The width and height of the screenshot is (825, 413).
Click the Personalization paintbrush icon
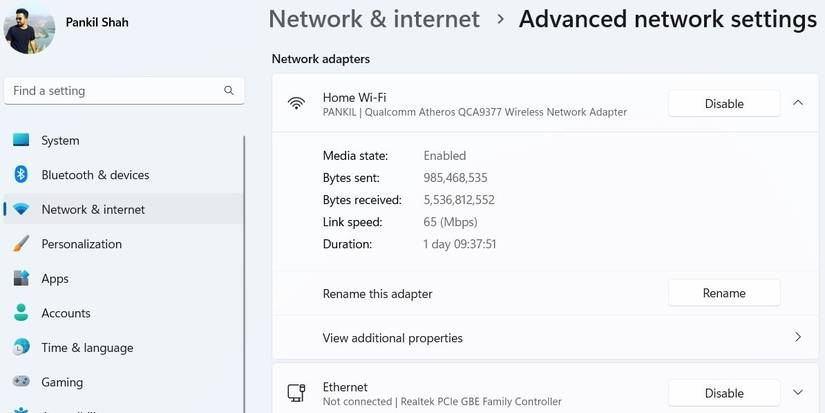click(x=21, y=244)
